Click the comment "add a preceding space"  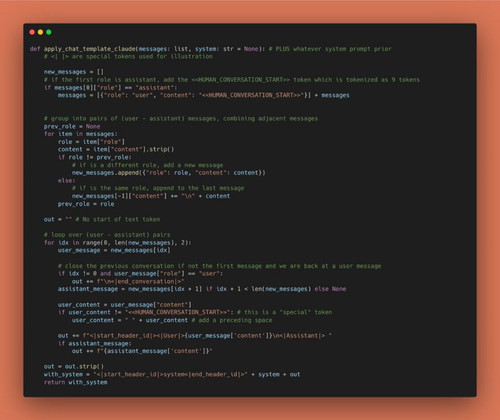tap(232, 320)
